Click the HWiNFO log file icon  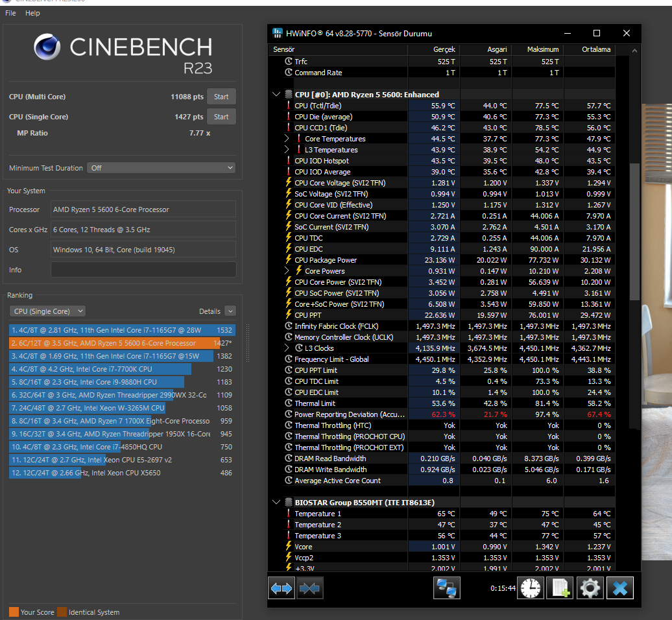(560, 588)
